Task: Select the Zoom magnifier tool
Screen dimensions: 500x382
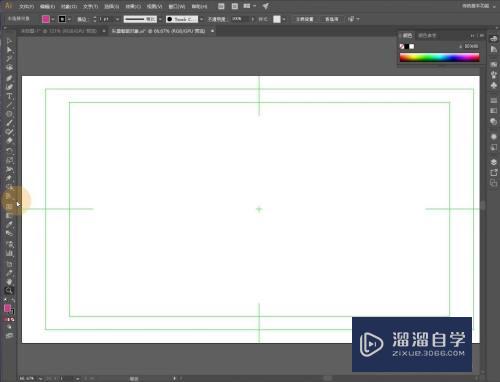Action: point(9,290)
